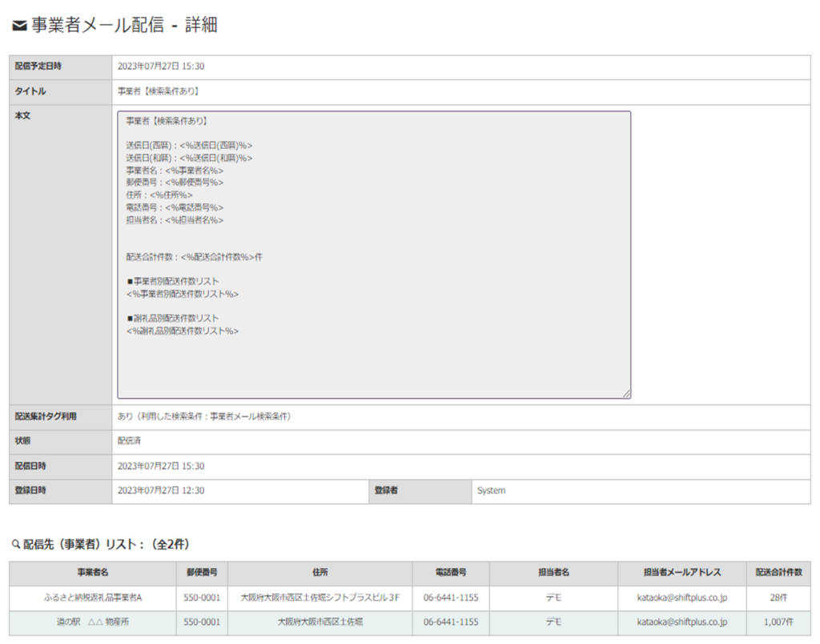Click the envelope icon beside the page title

click(x=20, y=26)
